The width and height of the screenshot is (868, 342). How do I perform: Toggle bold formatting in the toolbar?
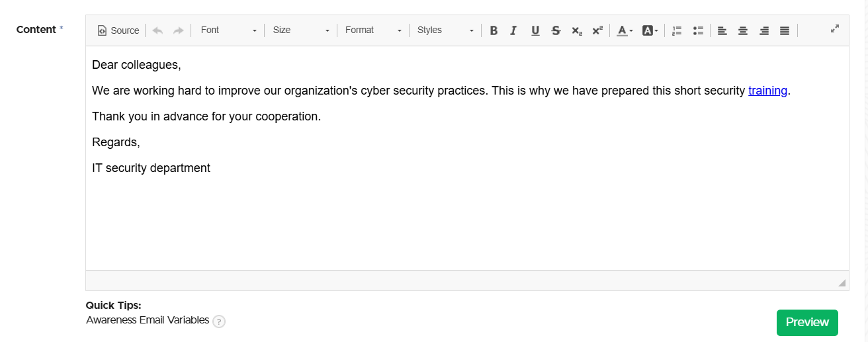[x=494, y=30]
